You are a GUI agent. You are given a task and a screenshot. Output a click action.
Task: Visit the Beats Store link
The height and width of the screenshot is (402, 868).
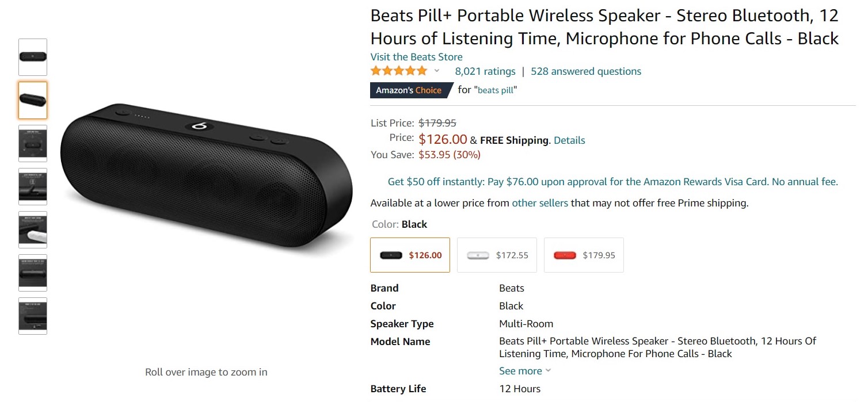(x=416, y=57)
